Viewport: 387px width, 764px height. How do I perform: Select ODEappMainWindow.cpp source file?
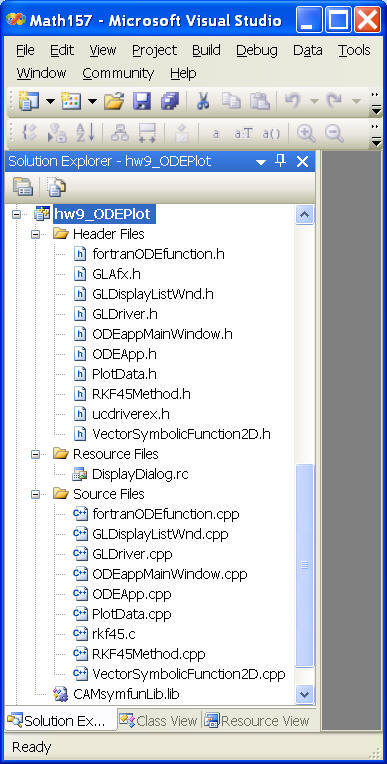tap(170, 574)
